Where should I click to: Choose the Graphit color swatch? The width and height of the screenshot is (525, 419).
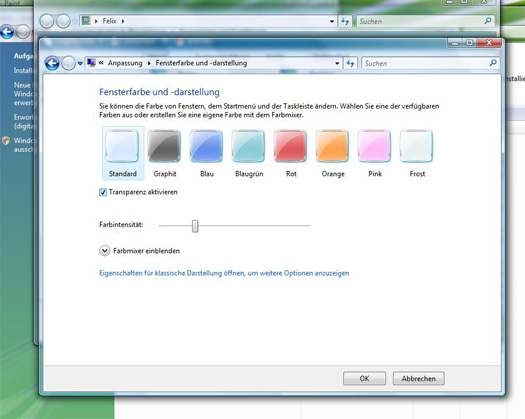164,153
